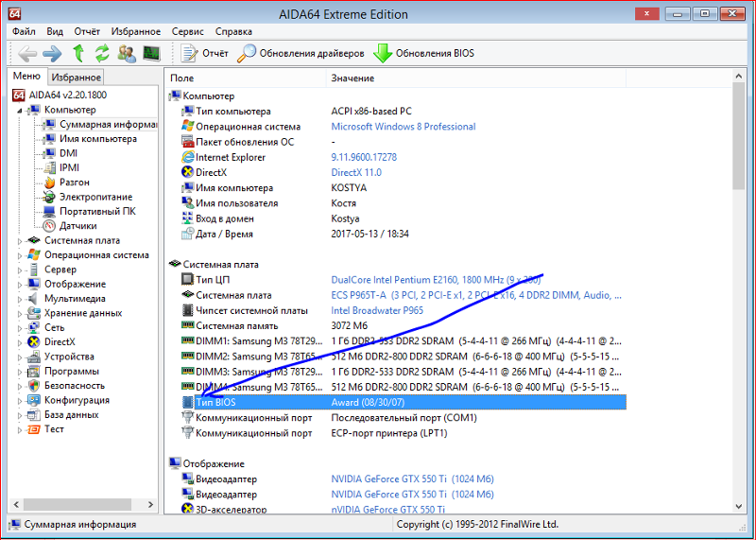Expand the Тест tree node
The height and width of the screenshot is (540, 756).
(x=20, y=429)
